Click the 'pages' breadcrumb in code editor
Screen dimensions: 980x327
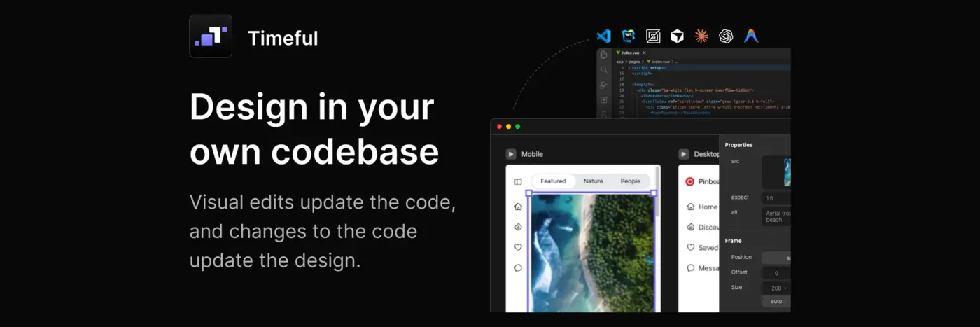(635, 62)
